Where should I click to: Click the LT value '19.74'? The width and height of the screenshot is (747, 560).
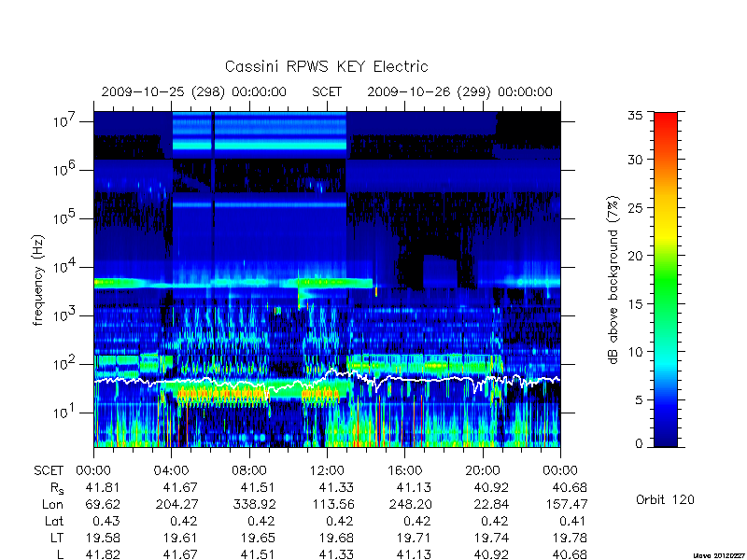pos(492,538)
